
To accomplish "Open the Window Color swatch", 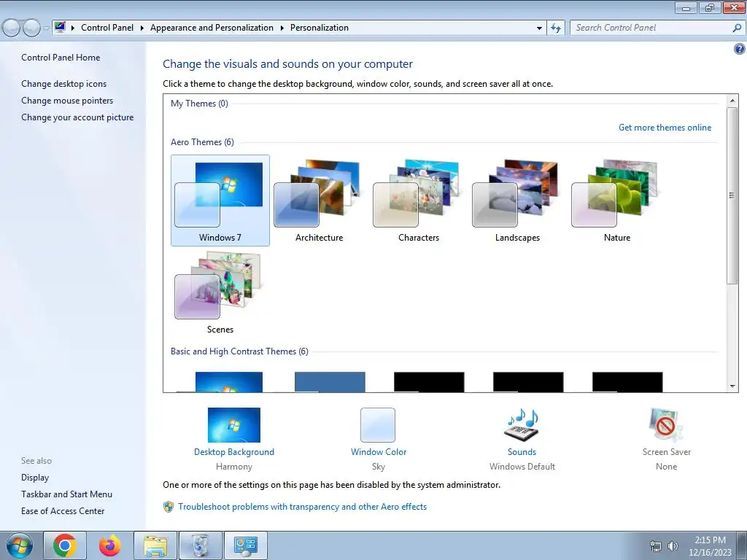I will (x=378, y=425).
